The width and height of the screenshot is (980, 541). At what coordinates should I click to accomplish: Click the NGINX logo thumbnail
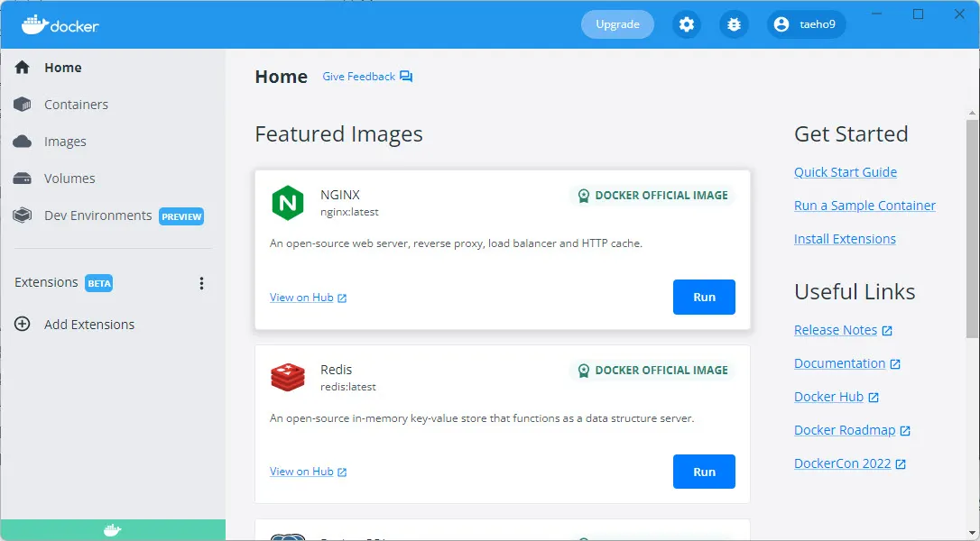[x=287, y=202]
